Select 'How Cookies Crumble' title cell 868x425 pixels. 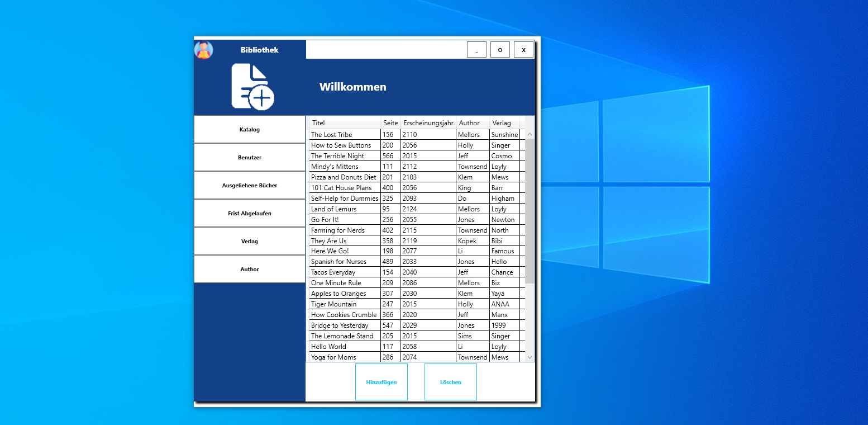345,315
